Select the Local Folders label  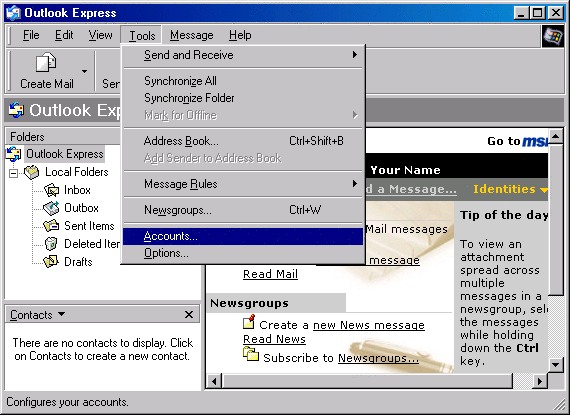point(77,172)
